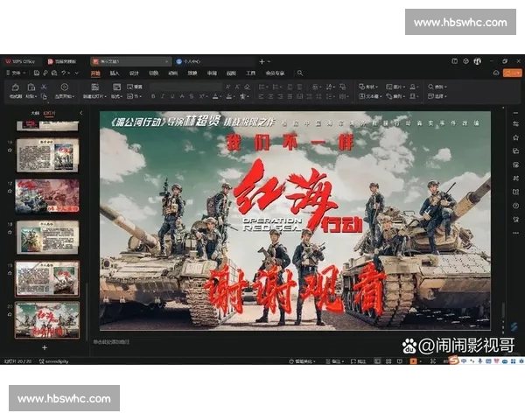This screenshot has height=420, width=525.
Task: Click the Paste clipboard icon
Action: click(31, 87)
